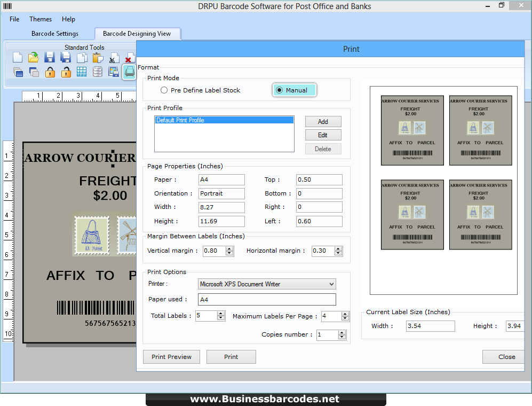Viewport: 532px width, 406px height.
Task: Create a new barcode file
Action: [x=18, y=57]
